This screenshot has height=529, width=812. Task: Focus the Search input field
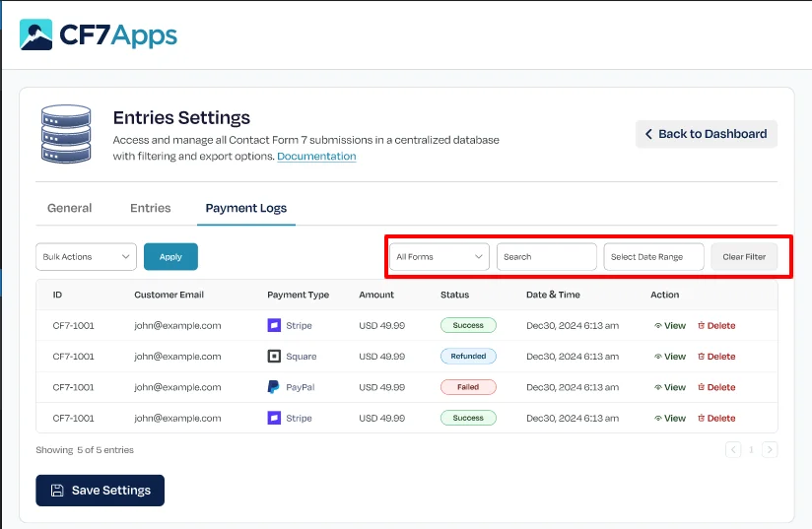click(x=546, y=257)
